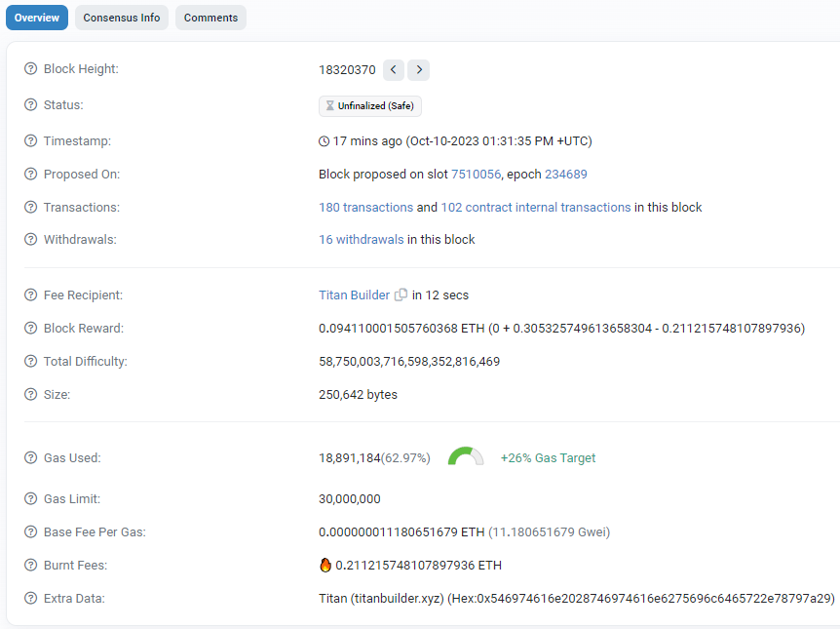Click the help icon beside Proposed On
840x629 pixels.
[x=31, y=174]
